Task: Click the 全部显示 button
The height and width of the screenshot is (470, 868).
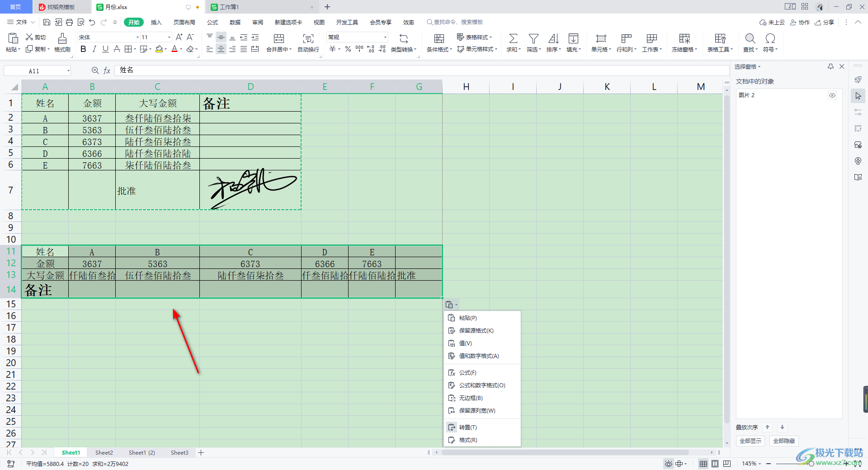Action: pos(750,441)
